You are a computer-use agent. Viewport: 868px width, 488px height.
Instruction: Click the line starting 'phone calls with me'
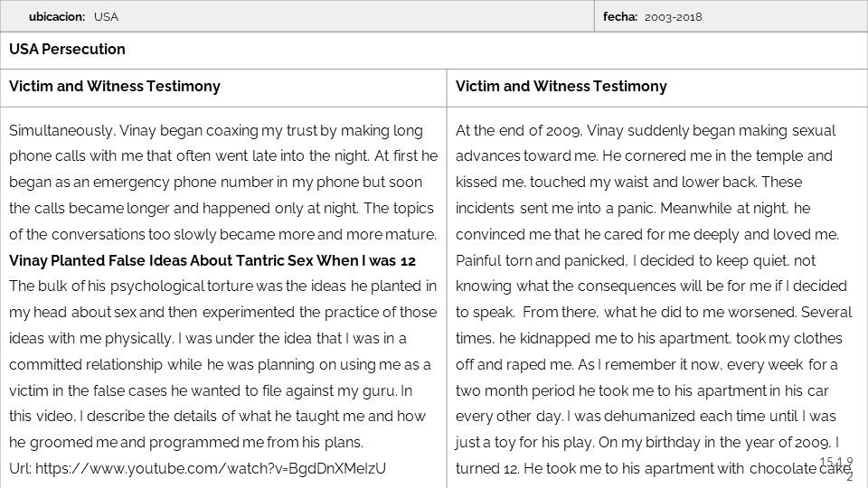[222, 156]
